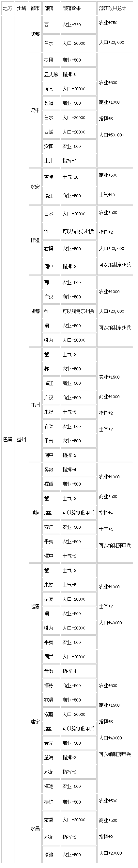Select the 武都 city cell

(x=35, y=34)
